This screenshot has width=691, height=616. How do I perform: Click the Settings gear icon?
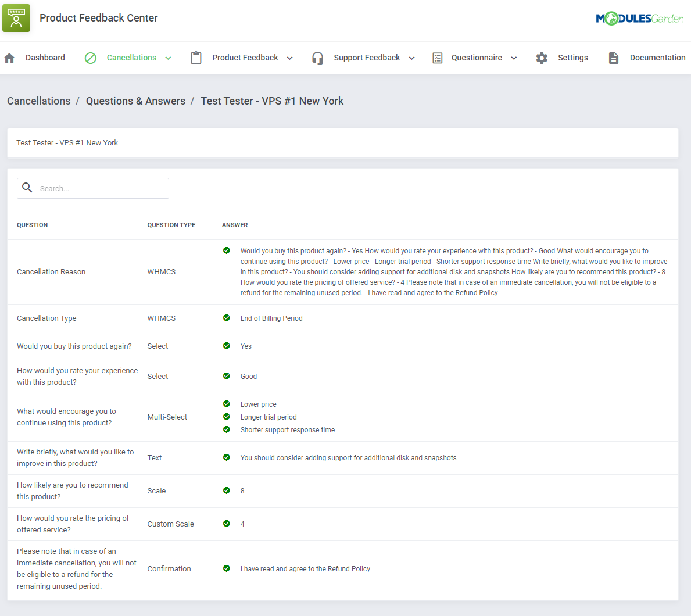[542, 58]
